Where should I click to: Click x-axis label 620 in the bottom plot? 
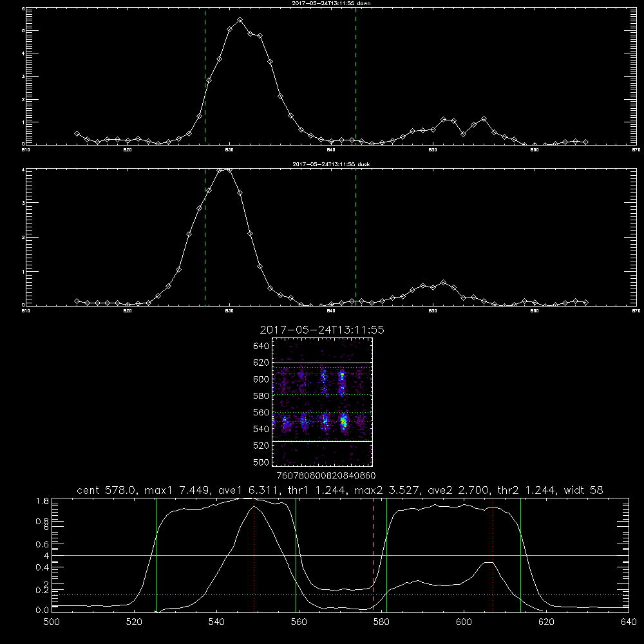[546, 622]
